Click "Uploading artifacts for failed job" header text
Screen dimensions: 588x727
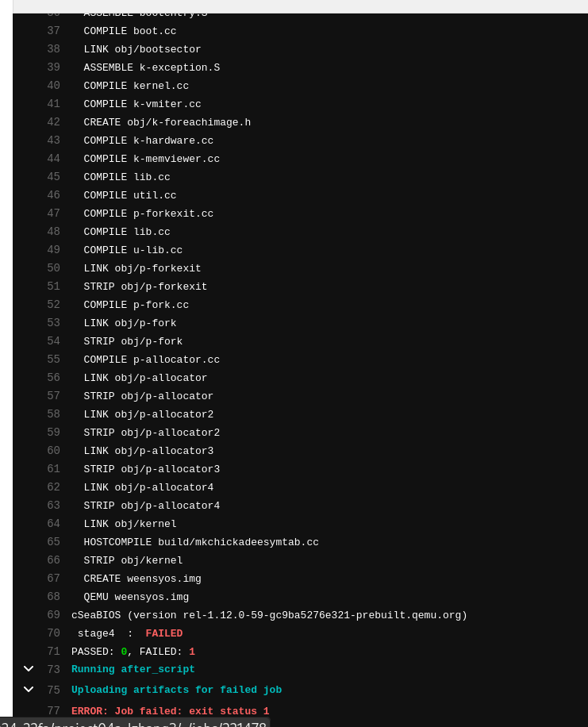[176, 690]
